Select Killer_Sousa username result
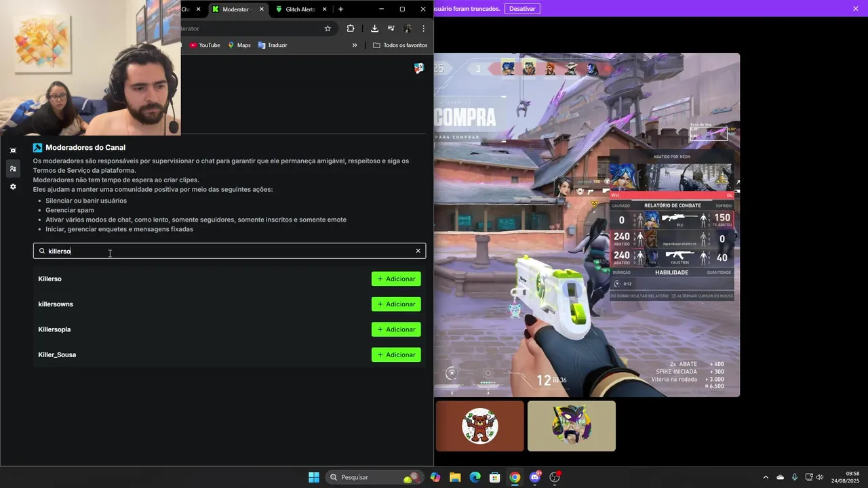The height and width of the screenshot is (488, 868). pyautogui.click(x=57, y=354)
